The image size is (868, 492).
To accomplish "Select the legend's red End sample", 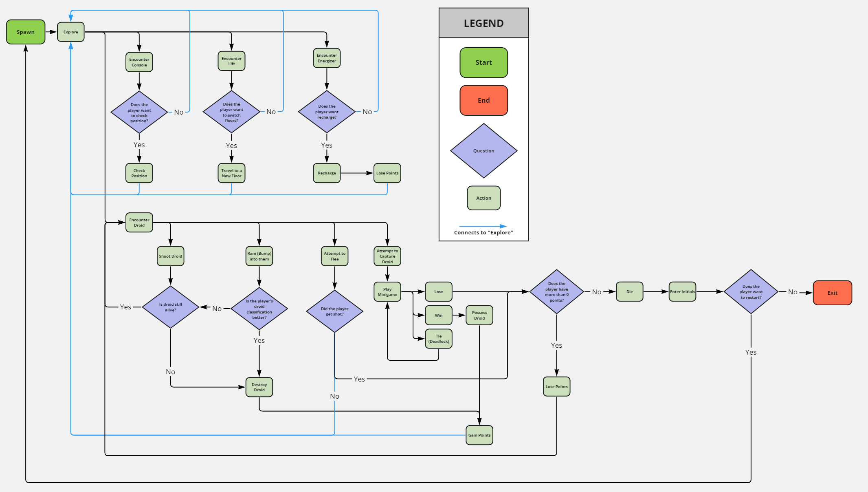I will point(484,100).
